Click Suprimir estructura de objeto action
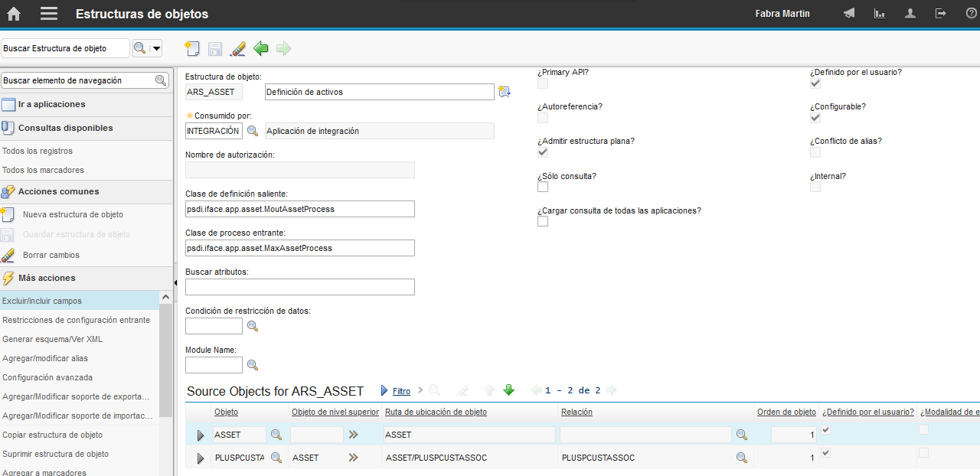 (55, 454)
